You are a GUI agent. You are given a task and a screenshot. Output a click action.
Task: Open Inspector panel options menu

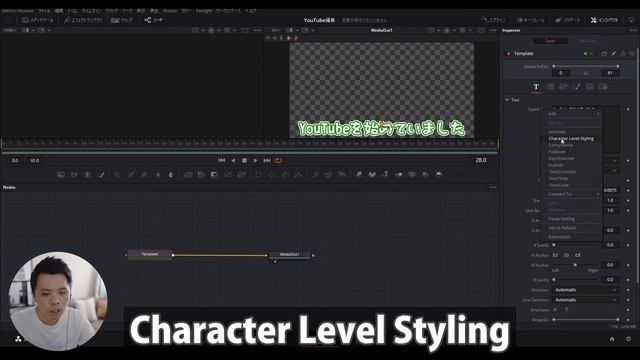point(633,30)
